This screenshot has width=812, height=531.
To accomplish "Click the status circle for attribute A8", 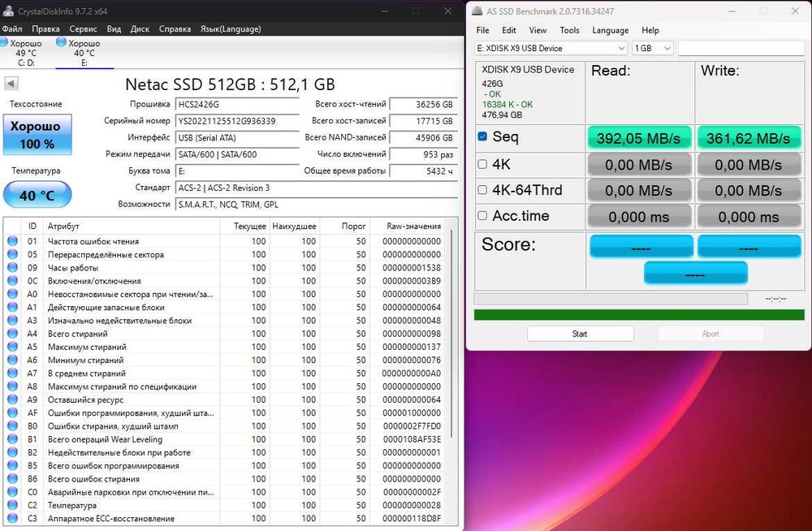I will pos(12,386).
